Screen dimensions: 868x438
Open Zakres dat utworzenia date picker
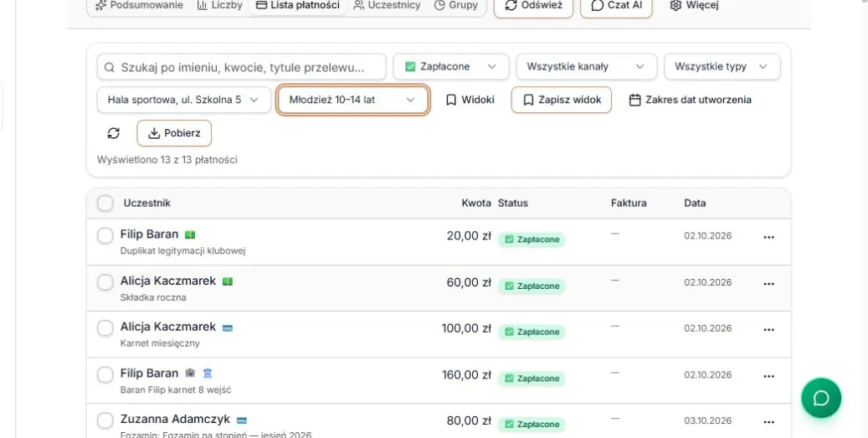click(691, 100)
